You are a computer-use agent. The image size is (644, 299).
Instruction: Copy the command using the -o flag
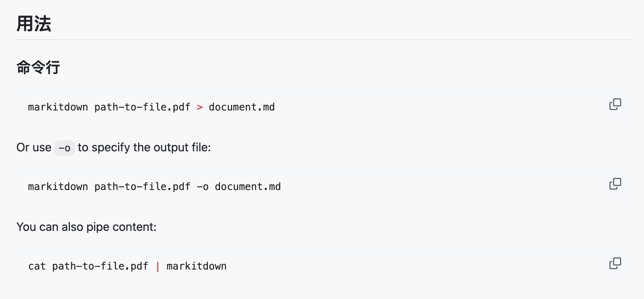pos(615,184)
